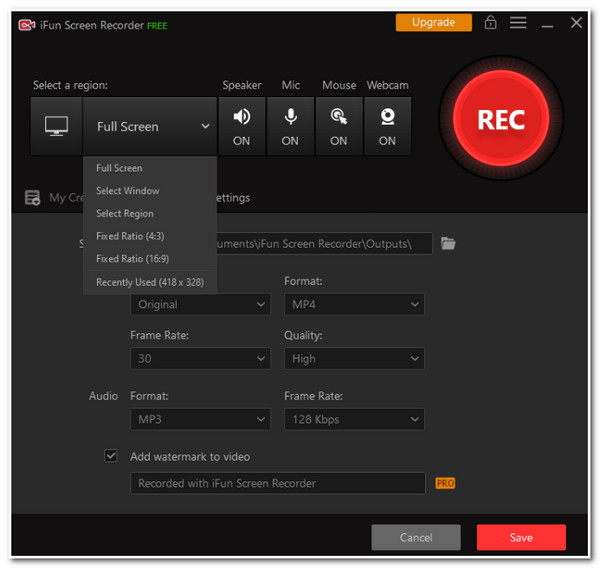Viewport: 600px width, 568px height.
Task: Open the 128 Kbps dropdown
Action: [354, 419]
